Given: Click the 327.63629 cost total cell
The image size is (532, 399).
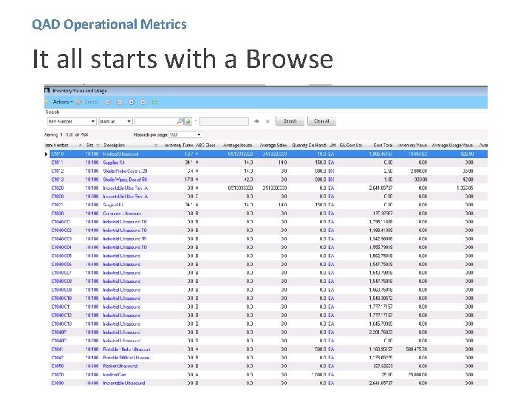Looking at the screenshot, I should coord(383,366).
